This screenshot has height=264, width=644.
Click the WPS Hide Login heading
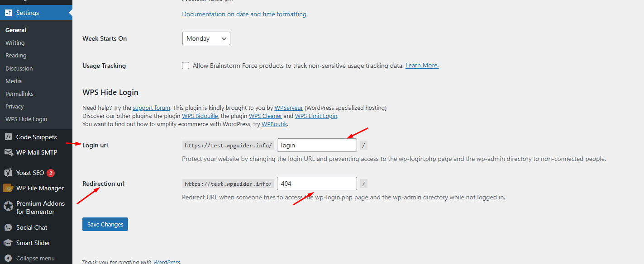point(110,92)
